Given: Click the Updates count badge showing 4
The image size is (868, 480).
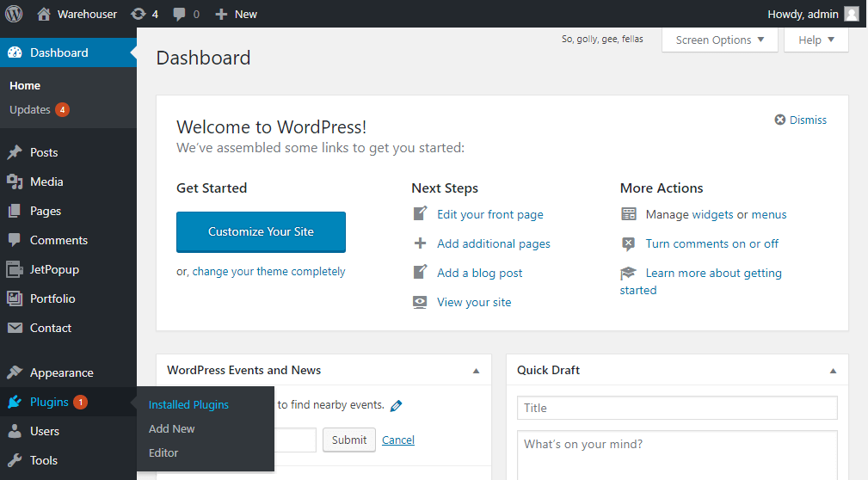Looking at the screenshot, I should [x=62, y=109].
